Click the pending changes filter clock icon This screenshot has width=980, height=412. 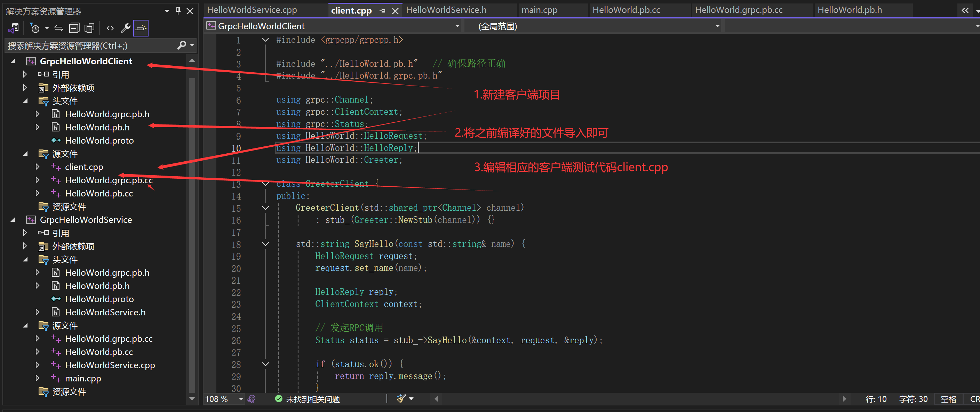coord(35,28)
